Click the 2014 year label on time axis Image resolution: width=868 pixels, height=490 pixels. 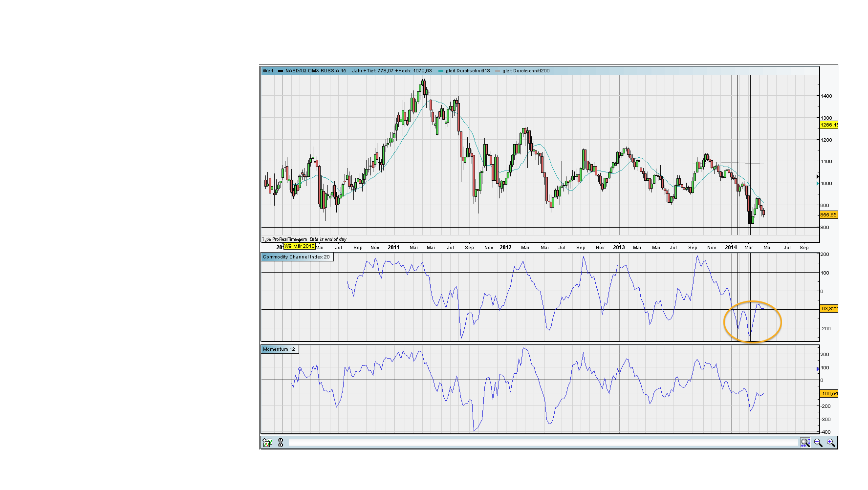[731, 248]
